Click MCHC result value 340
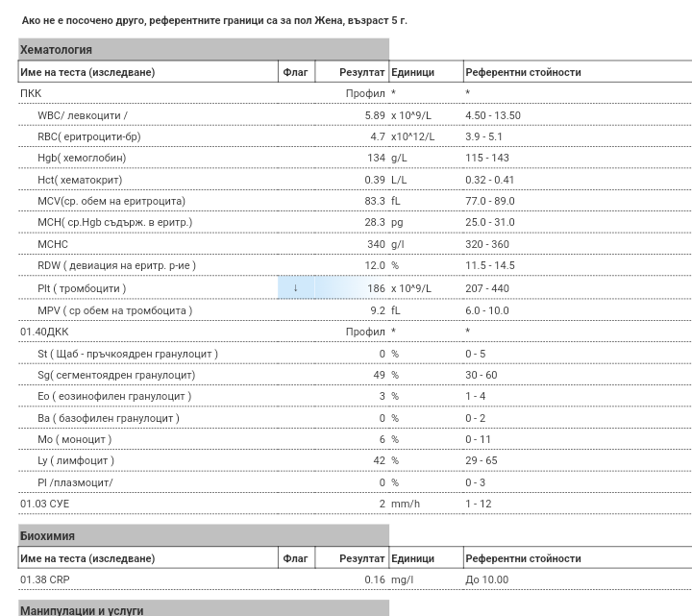The height and width of the screenshot is (616, 692). click(376, 244)
